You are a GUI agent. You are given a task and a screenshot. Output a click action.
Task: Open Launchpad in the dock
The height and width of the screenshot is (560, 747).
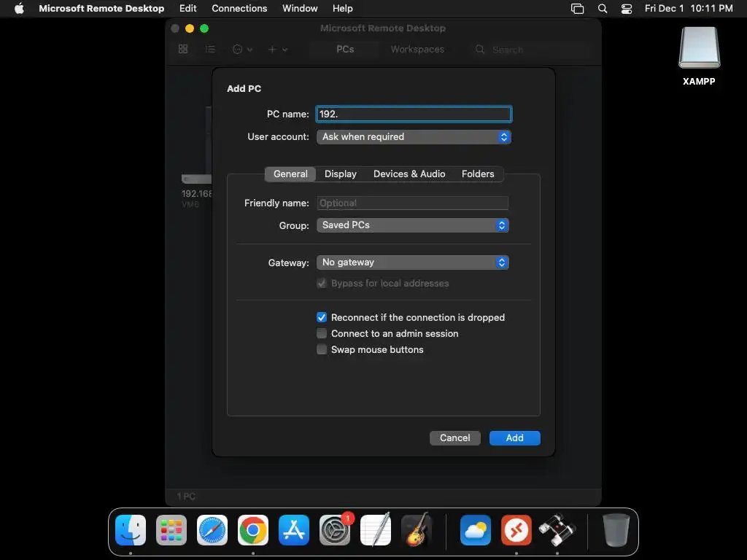(171, 530)
